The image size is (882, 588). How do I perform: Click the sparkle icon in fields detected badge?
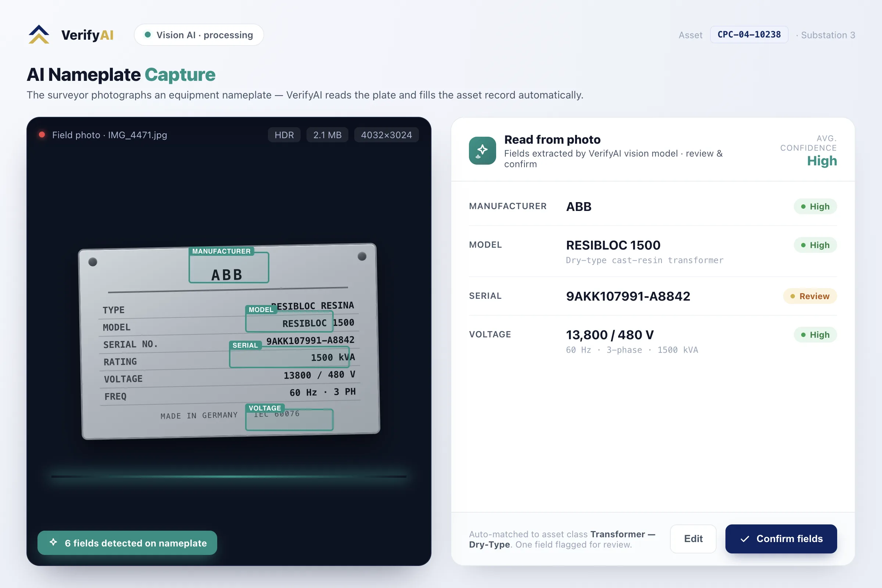pos(53,542)
